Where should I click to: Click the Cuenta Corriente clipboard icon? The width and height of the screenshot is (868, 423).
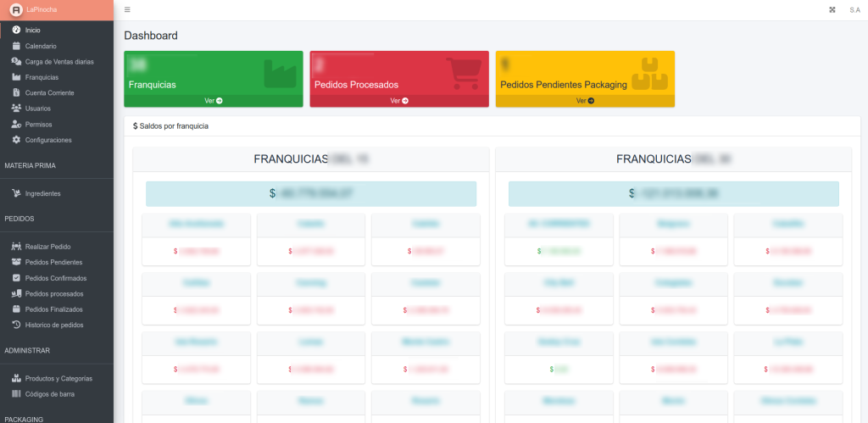point(16,92)
